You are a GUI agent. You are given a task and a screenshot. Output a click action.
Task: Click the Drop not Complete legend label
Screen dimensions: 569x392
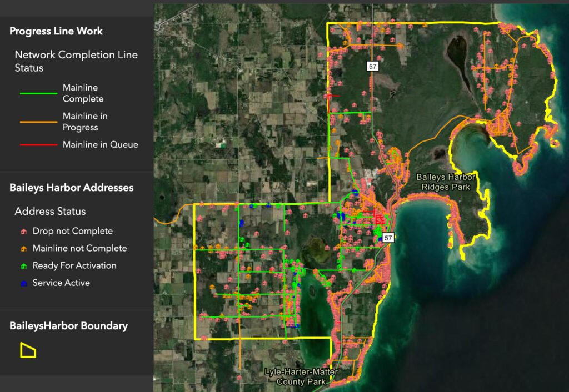(72, 231)
